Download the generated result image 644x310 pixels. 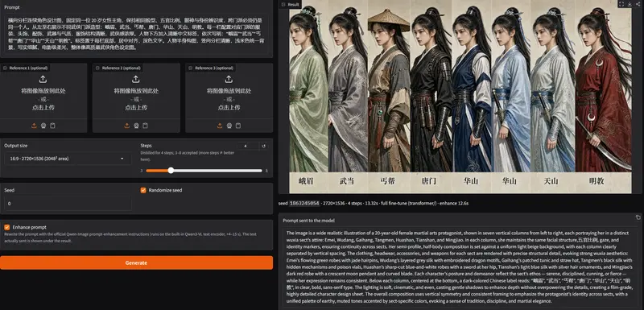click(x=630, y=4)
